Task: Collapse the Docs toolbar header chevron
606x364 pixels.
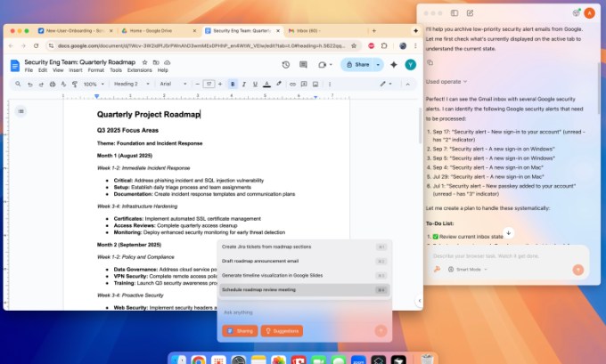Action: pyautogui.click(x=408, y=85)
